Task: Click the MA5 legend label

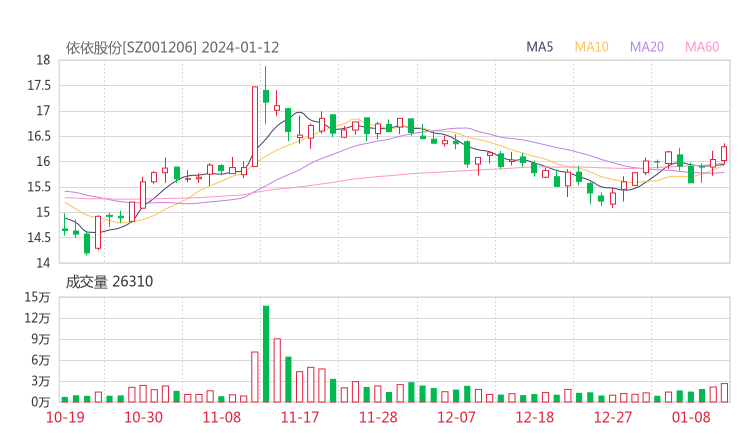Action: click(x=539, y=47)
